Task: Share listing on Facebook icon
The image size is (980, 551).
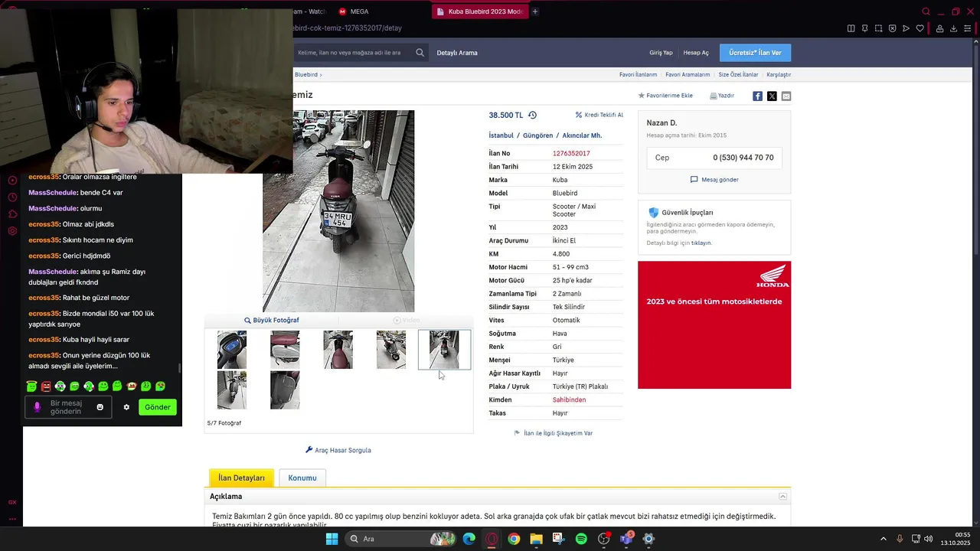Action: click(757, 96)
